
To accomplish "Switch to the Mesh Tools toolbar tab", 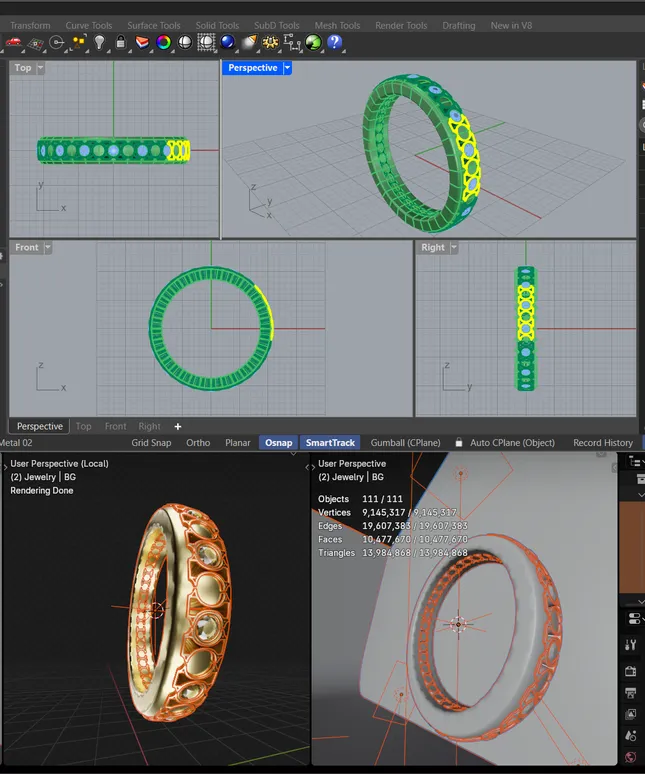I will click(337, 25).
